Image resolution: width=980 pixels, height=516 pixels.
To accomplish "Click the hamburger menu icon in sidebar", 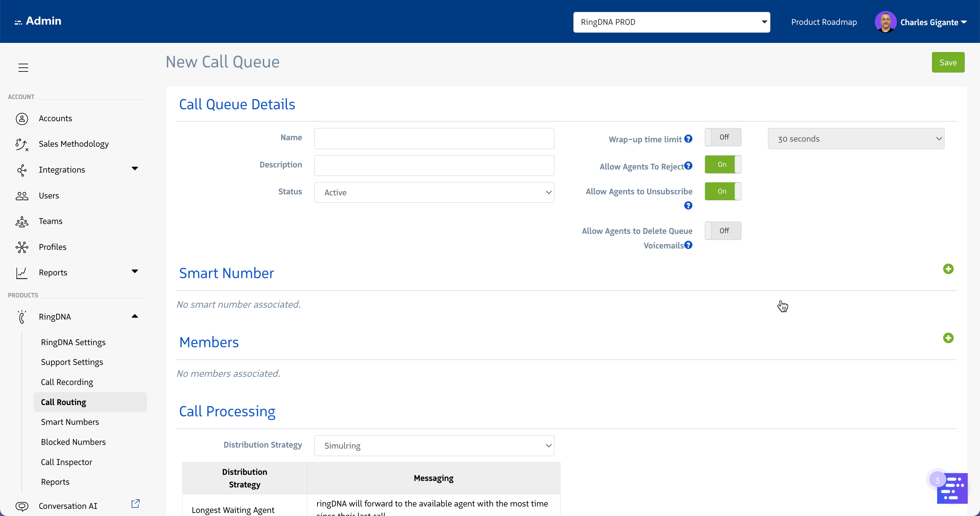I will click(x=23, y=67).
